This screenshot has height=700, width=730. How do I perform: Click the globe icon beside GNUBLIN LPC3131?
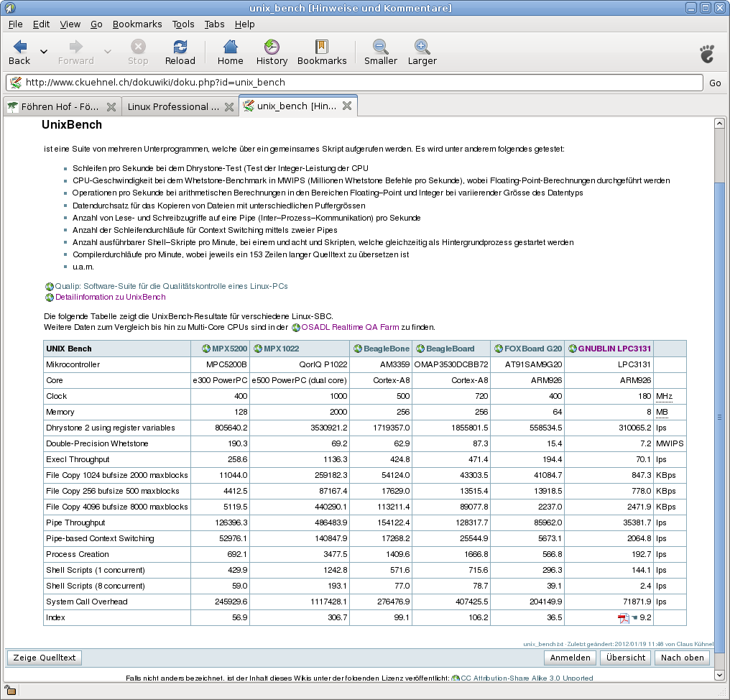[x=573, y=349]
